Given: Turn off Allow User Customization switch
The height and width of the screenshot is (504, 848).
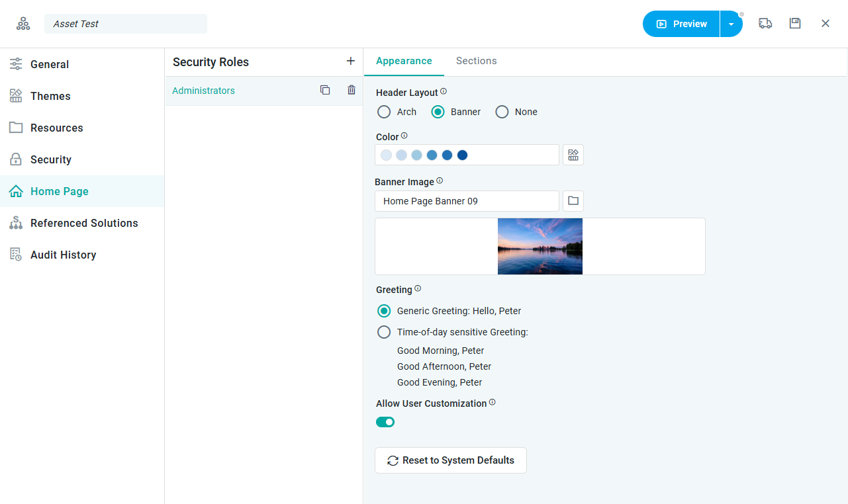Looking at the screenshot, I should [385, 422].
